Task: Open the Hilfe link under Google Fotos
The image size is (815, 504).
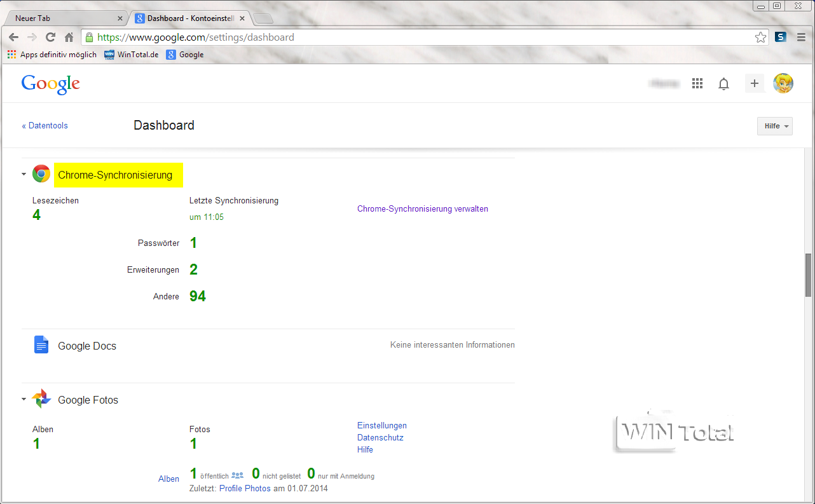Action: point(365,449)
